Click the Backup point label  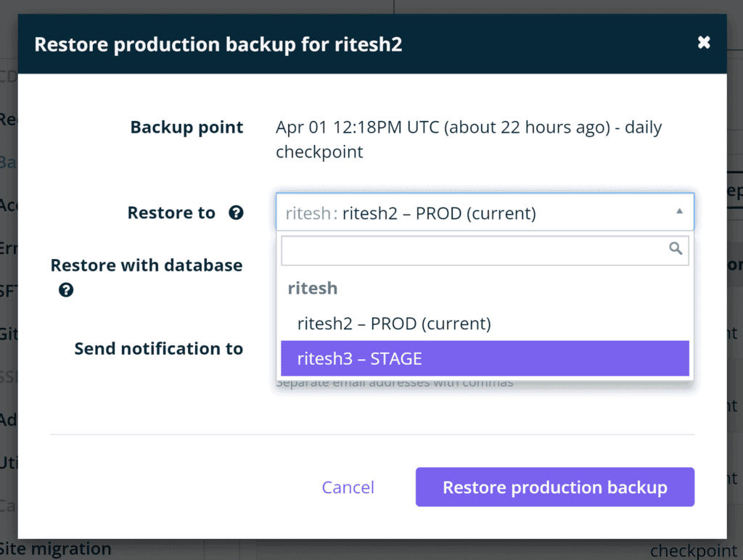tap(186, 128)
